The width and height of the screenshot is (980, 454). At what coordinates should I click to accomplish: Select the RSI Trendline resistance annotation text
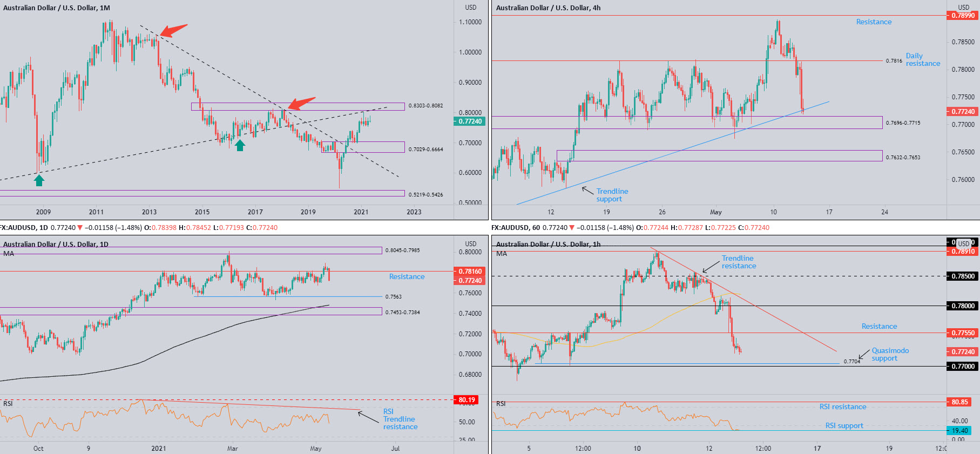[400, 419]
